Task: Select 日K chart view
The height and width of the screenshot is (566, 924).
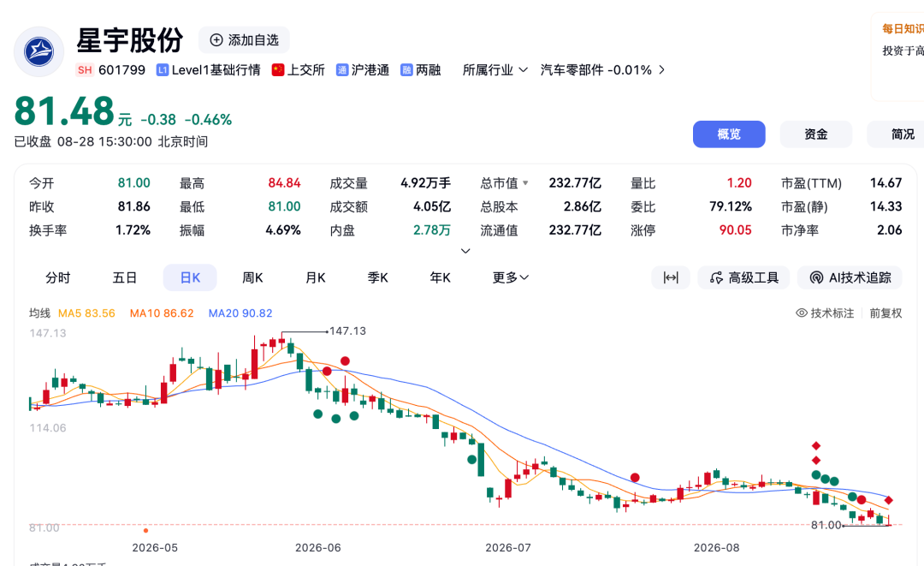Action: pyautogui.click(x=190, y=277)
